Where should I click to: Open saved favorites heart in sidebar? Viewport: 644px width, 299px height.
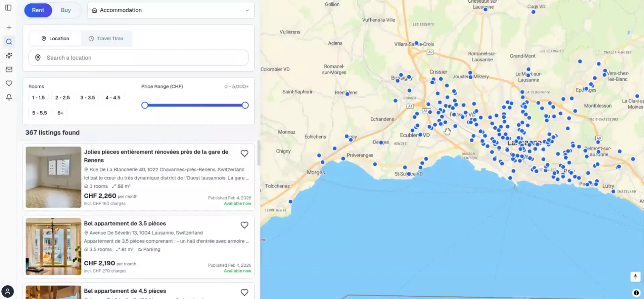tap(9, 83)
